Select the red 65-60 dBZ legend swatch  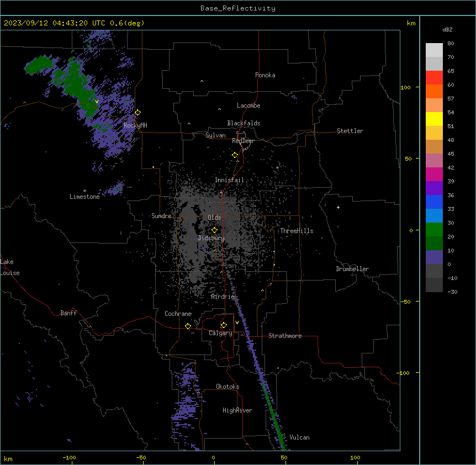pos(434,78)
